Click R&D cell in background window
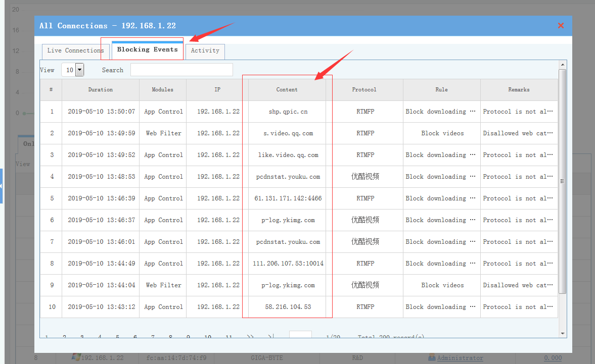The height and width of the screenshot is (364, 595). pyautogui.click(x=357, y=358)
